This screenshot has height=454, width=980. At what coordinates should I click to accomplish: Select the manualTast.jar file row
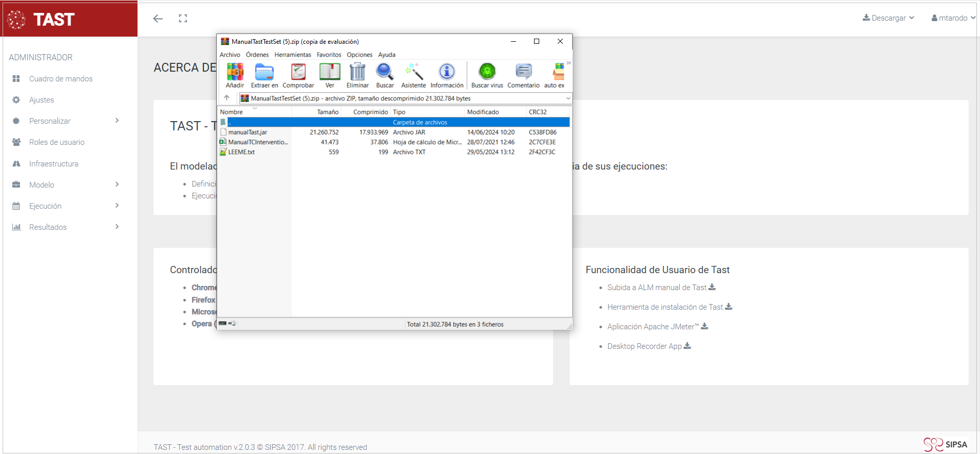pyautogui.click(x=248, y=132)
